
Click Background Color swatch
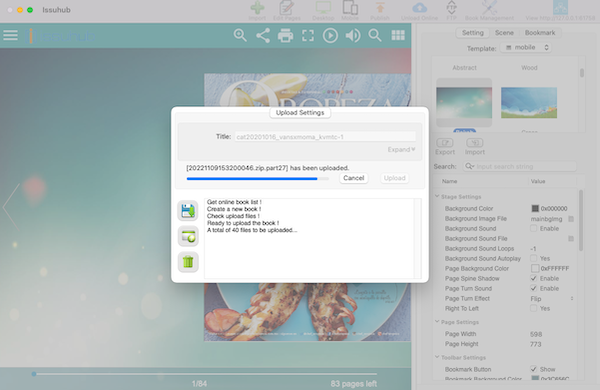point(535,209)
